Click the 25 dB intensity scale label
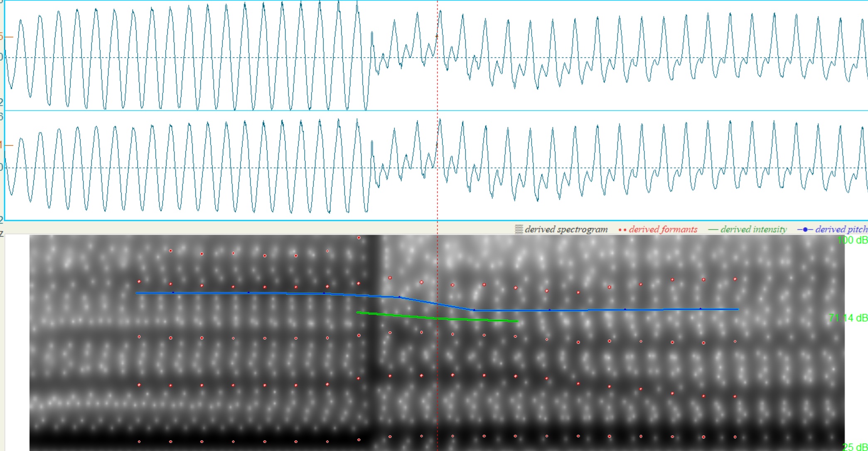 click(855, 447)
